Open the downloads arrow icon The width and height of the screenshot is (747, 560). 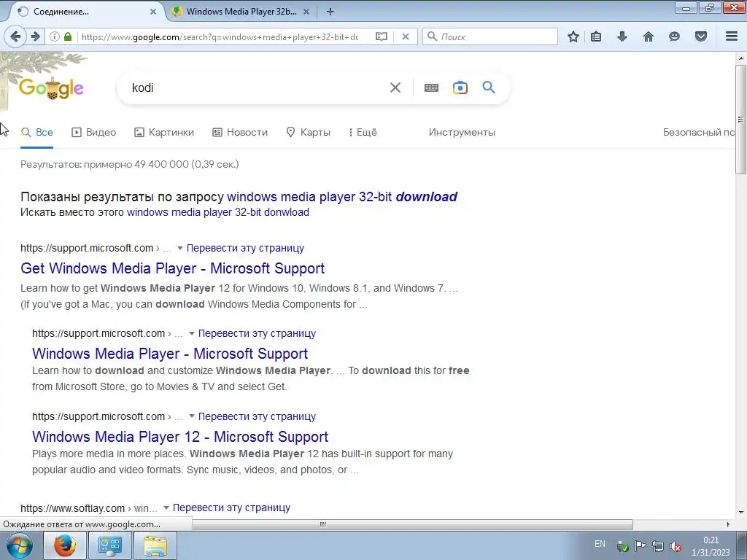click(x=622, y=36)
